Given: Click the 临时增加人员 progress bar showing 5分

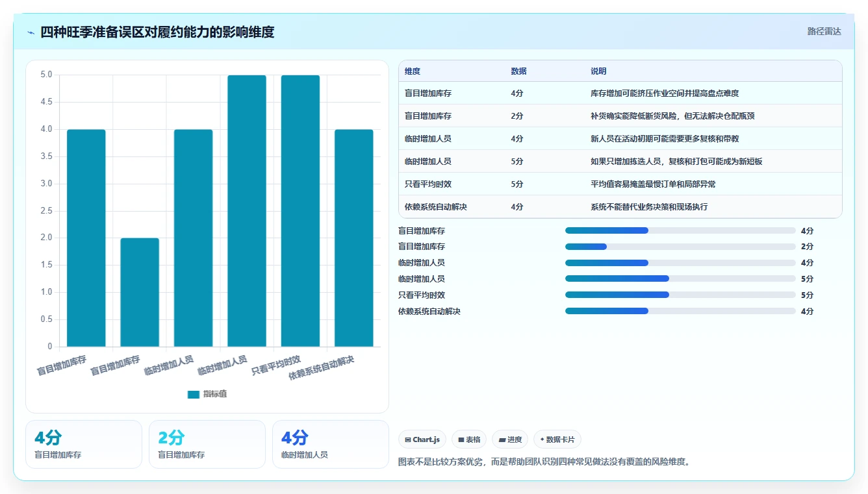Looking at the screenshot, I should point(680,278).
